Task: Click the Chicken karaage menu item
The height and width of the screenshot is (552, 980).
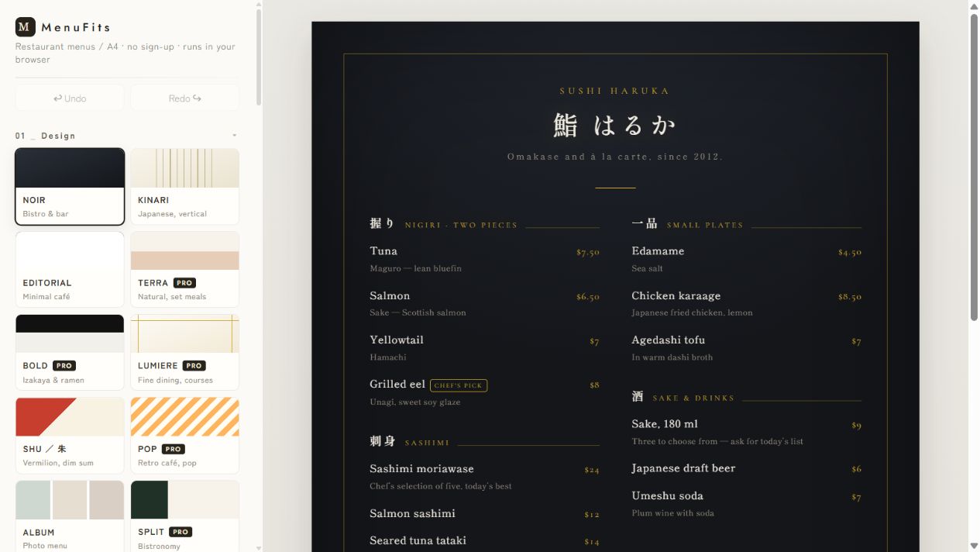Action: click(x=676, y=295)
